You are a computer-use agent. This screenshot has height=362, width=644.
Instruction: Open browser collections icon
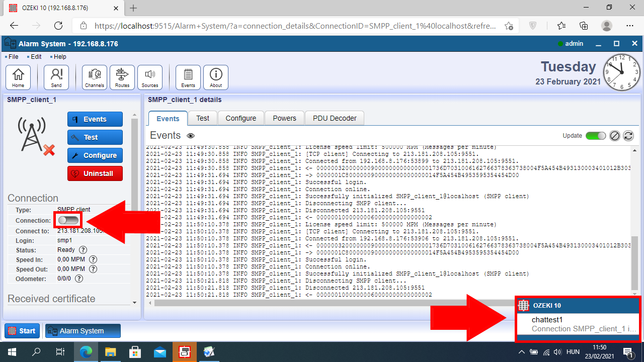coord(584,26)
